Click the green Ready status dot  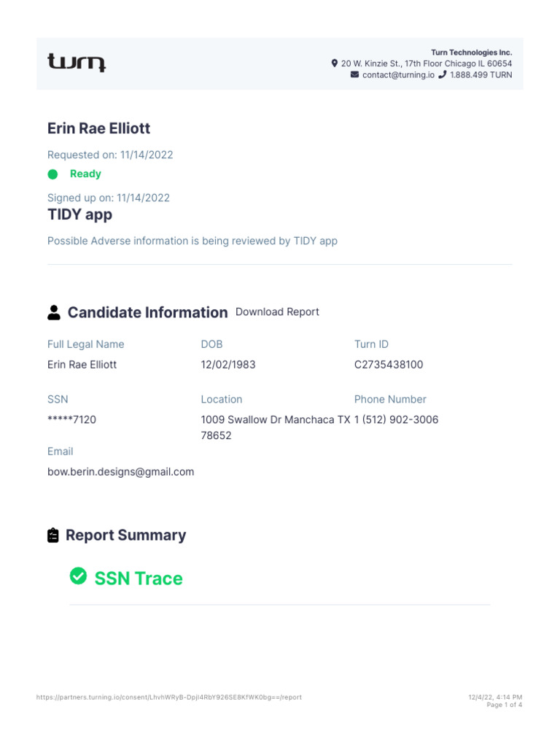[x=52, y=174]
